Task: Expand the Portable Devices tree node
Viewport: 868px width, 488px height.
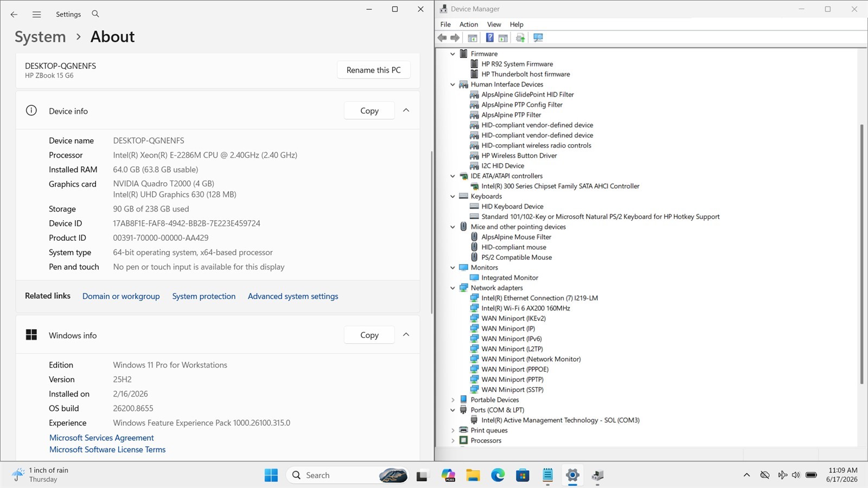Action: (453, 400)
